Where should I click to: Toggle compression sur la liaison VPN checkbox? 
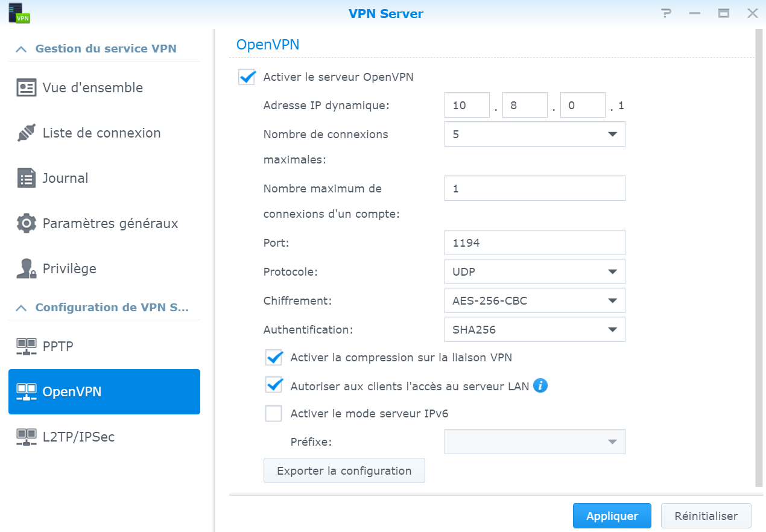coord(274,358)
